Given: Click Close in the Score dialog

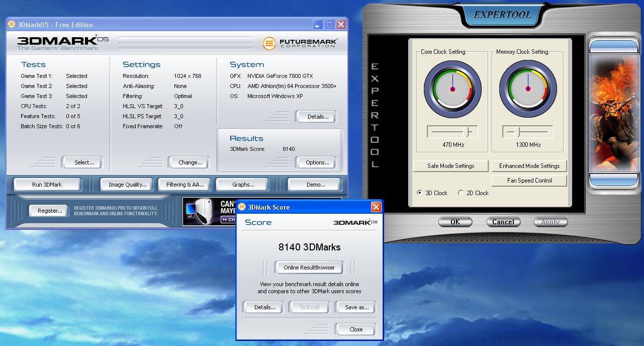Looking at the screenshot, I should pos(356,329).
